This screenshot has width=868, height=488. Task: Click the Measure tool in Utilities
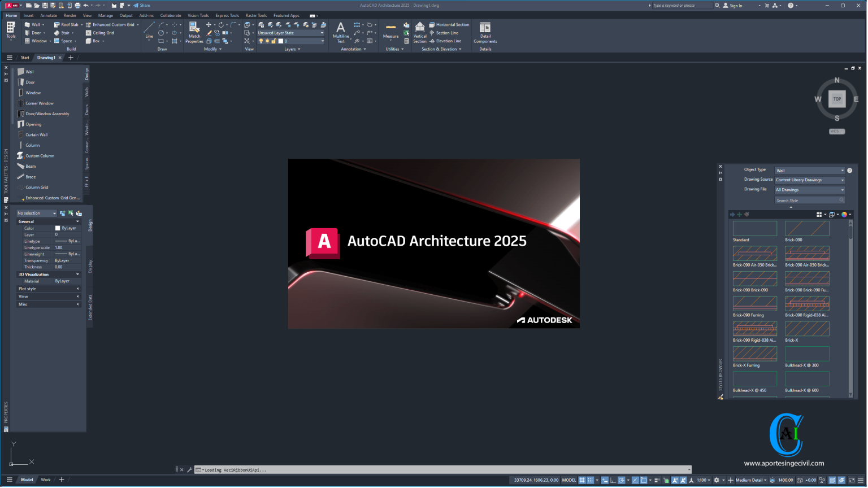coord(390,29)
